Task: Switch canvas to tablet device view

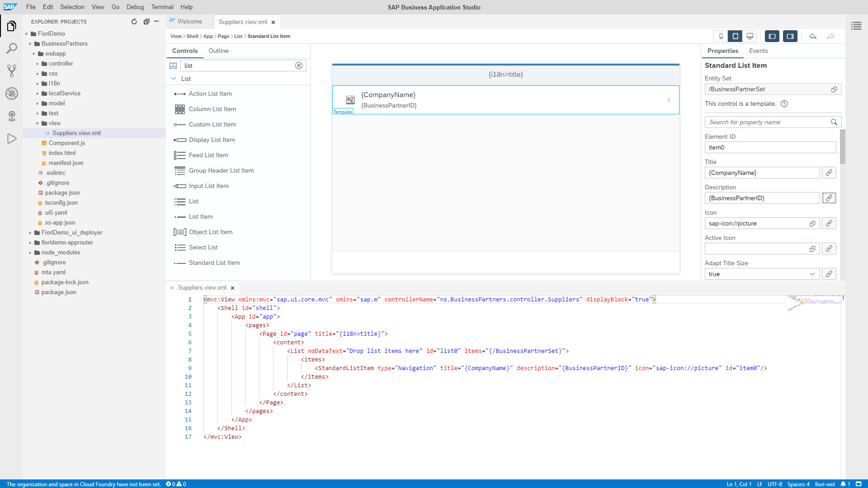Action: point(736,36)
